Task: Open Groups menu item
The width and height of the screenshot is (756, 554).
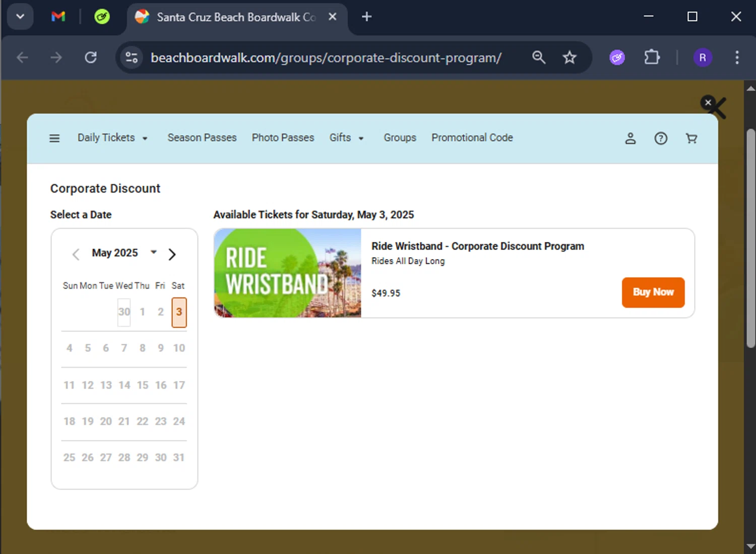Action: [400, 138]
